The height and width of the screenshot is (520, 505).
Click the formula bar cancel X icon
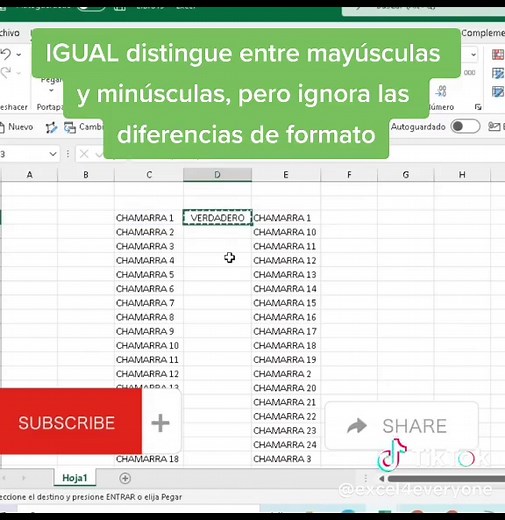pos(84,154)
